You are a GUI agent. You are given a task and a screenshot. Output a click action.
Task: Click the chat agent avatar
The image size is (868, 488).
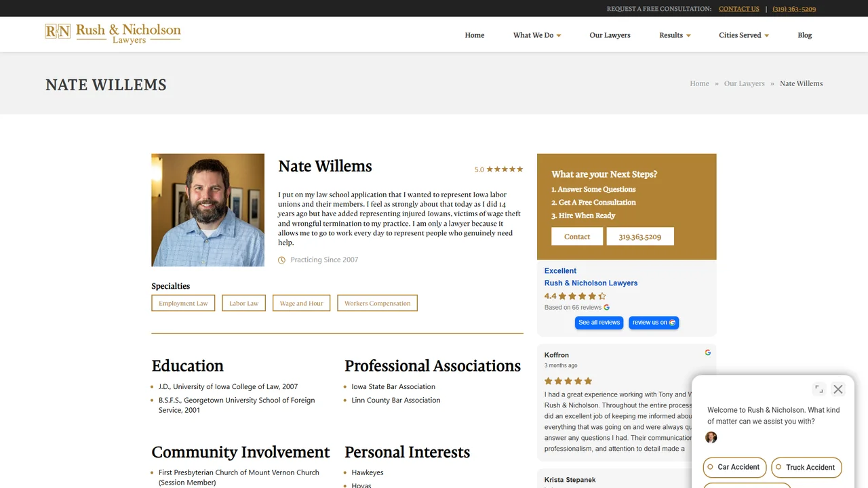pyautogui.click(x=711, y=437)
